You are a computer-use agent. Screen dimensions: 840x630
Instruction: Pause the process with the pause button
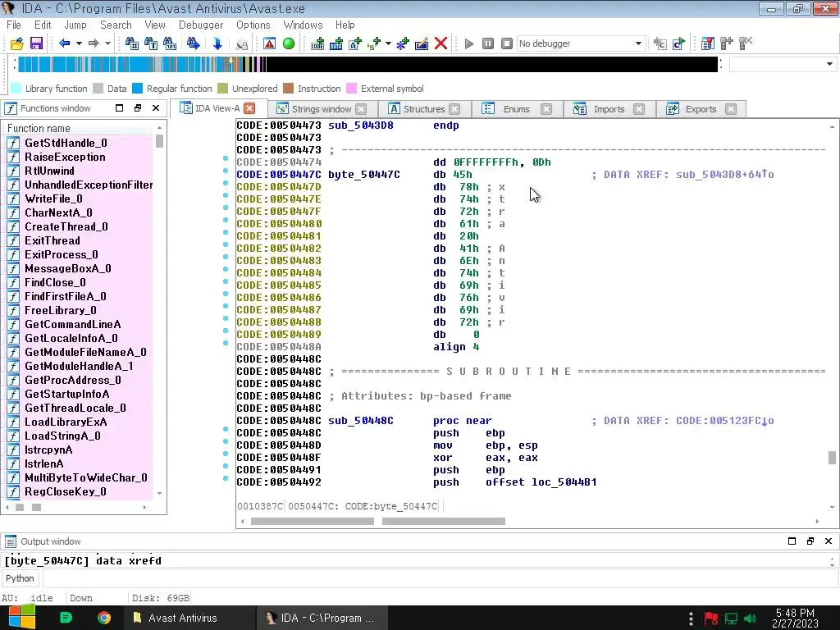point(488,43)
